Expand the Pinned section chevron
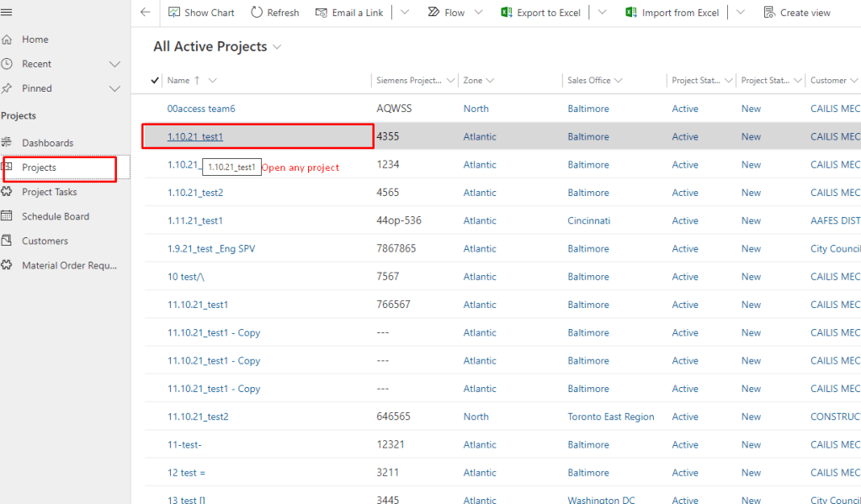The height and width of the screenshot is (504, 861). (115, 88)
